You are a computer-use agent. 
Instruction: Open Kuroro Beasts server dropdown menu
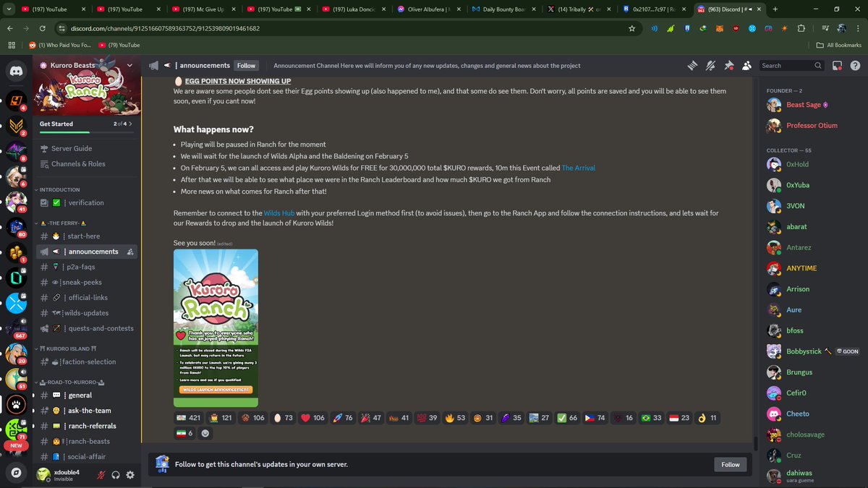point(129,65)
